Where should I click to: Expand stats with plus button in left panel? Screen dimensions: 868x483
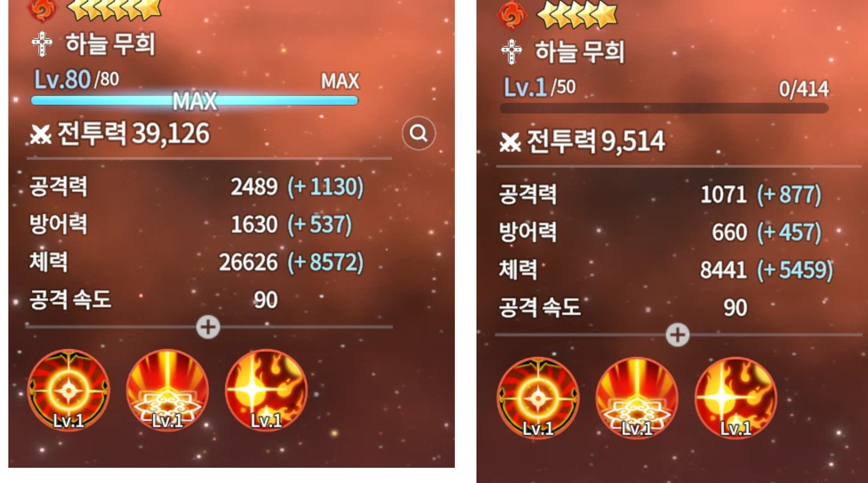pos(208,327)
